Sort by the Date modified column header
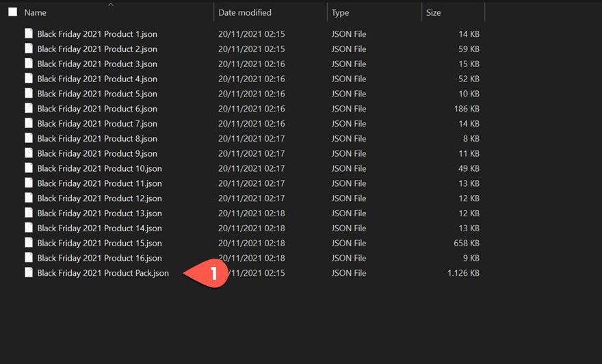 click(245, 13)
